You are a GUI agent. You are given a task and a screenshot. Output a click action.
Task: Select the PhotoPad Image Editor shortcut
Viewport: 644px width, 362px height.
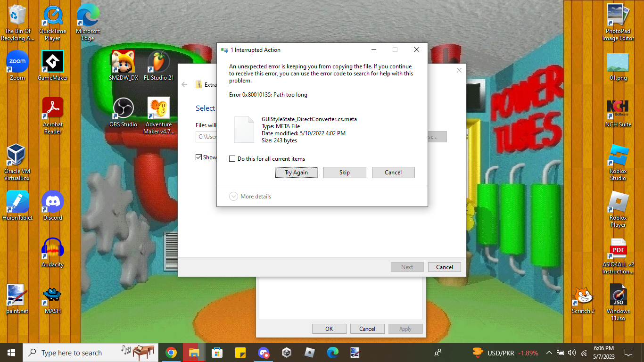tap(618, 23)
